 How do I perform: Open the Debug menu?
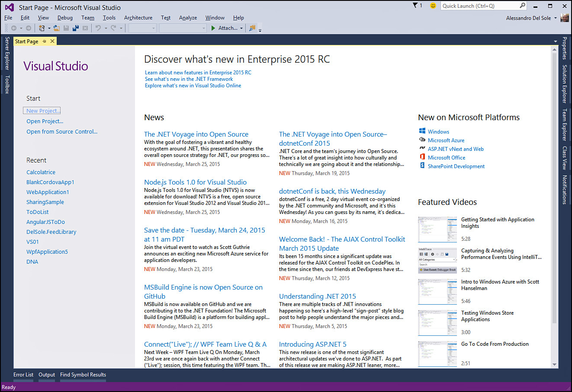[65, 18]
